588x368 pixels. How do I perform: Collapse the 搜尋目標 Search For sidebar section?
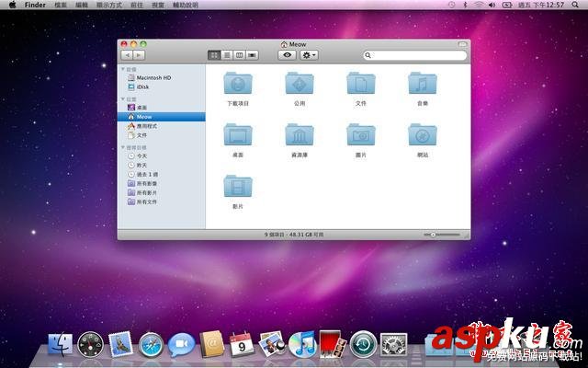(123, 147)
